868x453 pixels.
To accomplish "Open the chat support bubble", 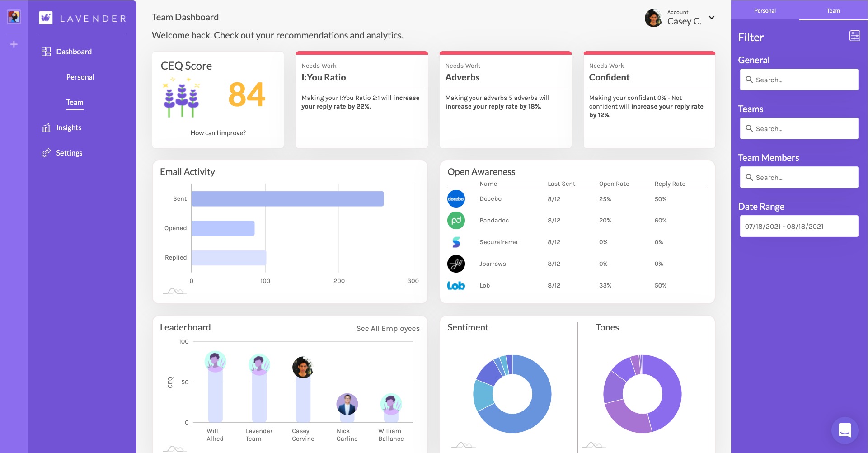I will [x=845, y=430].
